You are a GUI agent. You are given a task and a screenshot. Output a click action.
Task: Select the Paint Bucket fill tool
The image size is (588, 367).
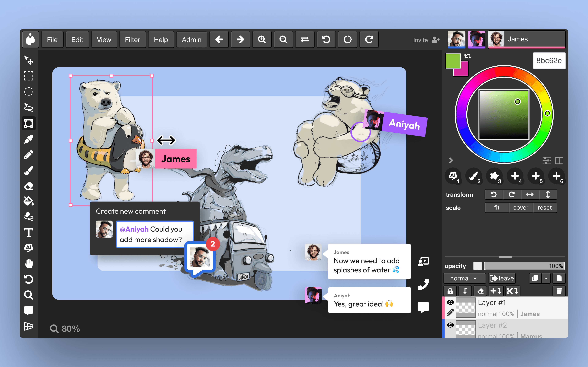pos(29,201)
